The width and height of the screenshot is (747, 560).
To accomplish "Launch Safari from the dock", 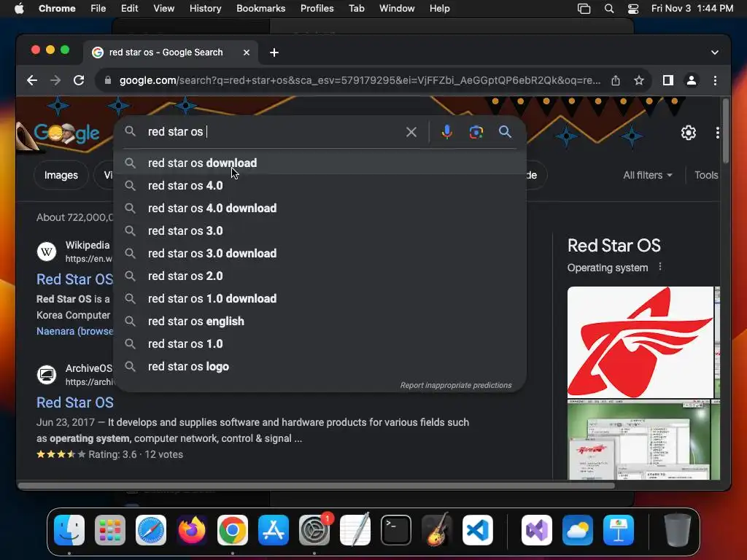I will click(151, 530).
